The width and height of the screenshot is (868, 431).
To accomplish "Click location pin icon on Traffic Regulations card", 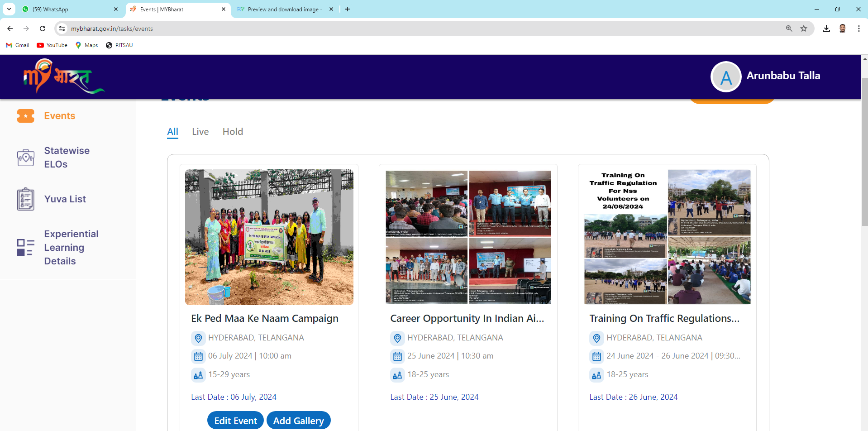I will tap(596, 338).
